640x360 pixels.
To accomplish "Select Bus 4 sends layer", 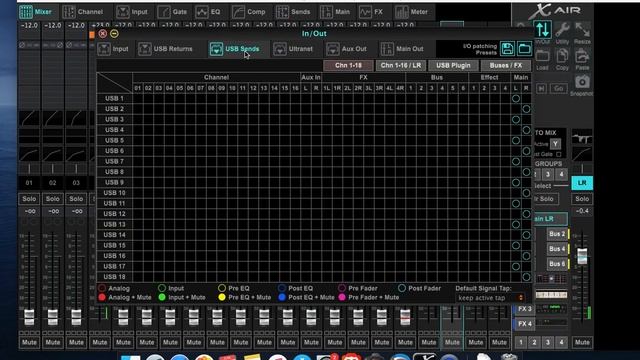I will (x=558, y=249).
